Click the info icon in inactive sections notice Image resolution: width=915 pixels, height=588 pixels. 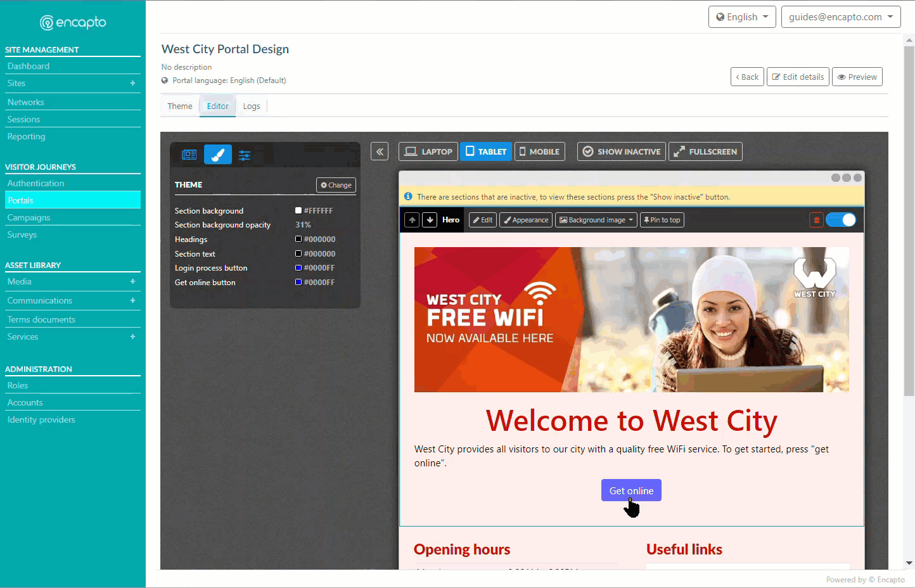408,196
